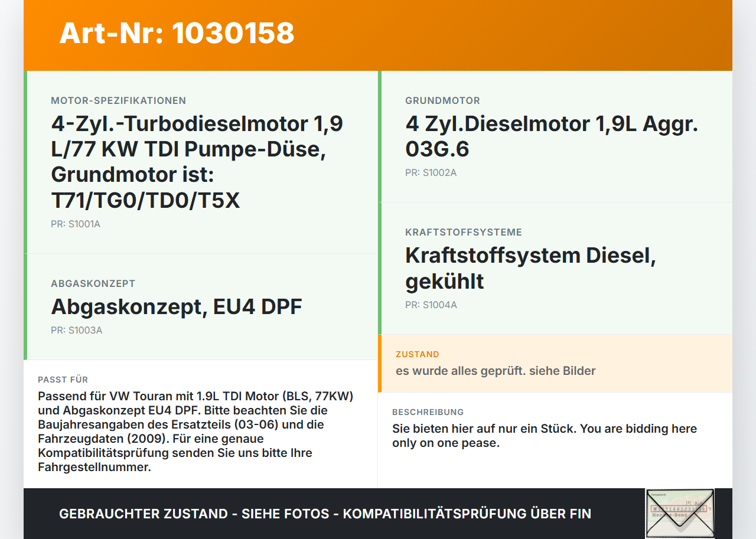756x539 pixels.
Task: Click the Art-Nr 1030158 header
Action: (176, 34)
